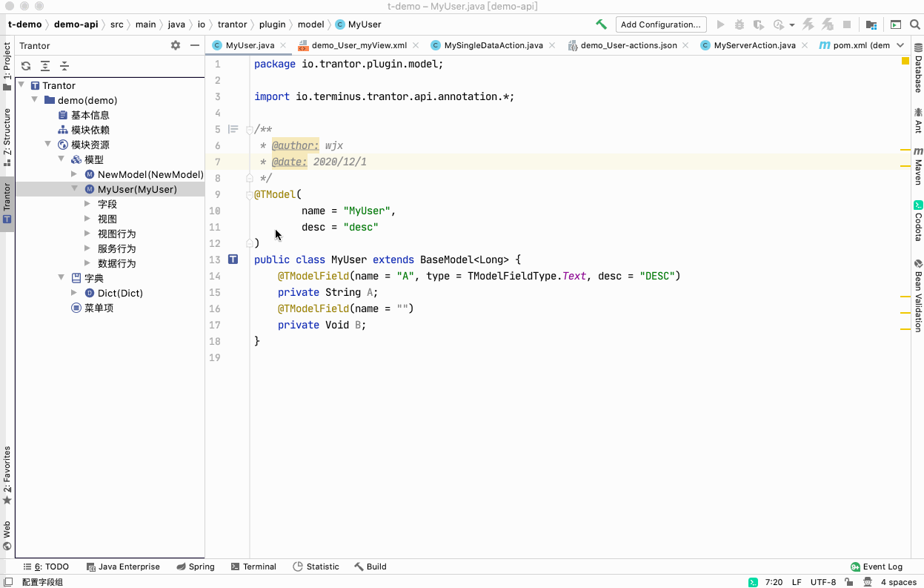The image size is (924, 588).
Task: Open run with profiler dropdown arrow
Action: coord(791,24)
